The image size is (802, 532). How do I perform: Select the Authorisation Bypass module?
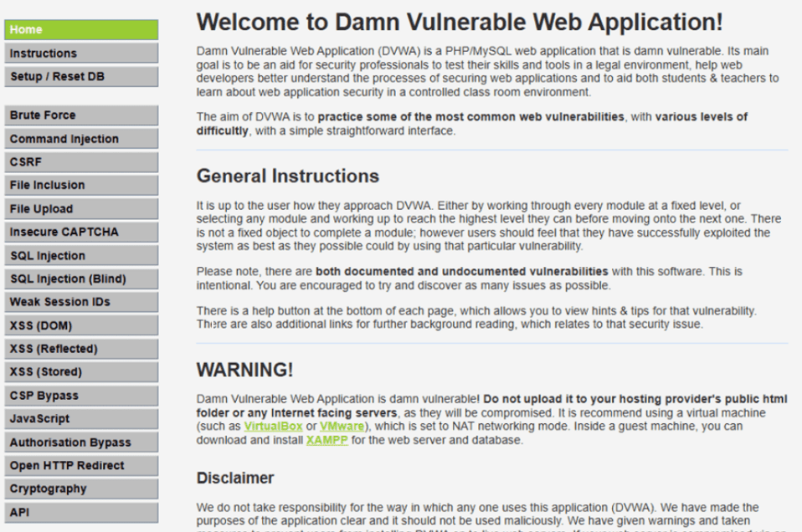(x=80, y=442)
